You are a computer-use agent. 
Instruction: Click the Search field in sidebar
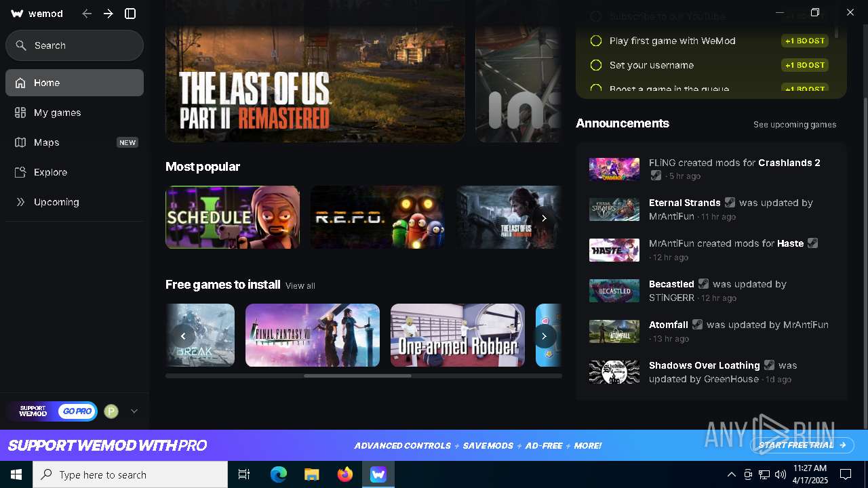click(75, 45)
